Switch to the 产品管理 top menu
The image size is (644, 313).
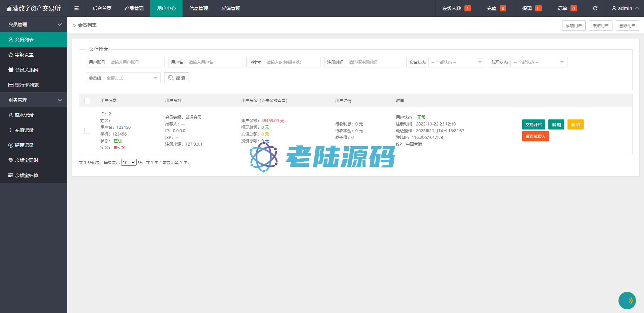pos(134,8)
